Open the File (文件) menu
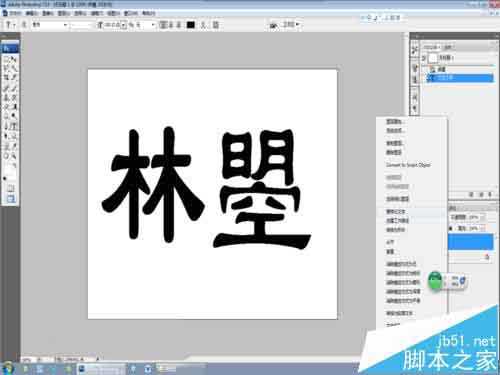This screenshot has height=375, width=500. (15, 13)
